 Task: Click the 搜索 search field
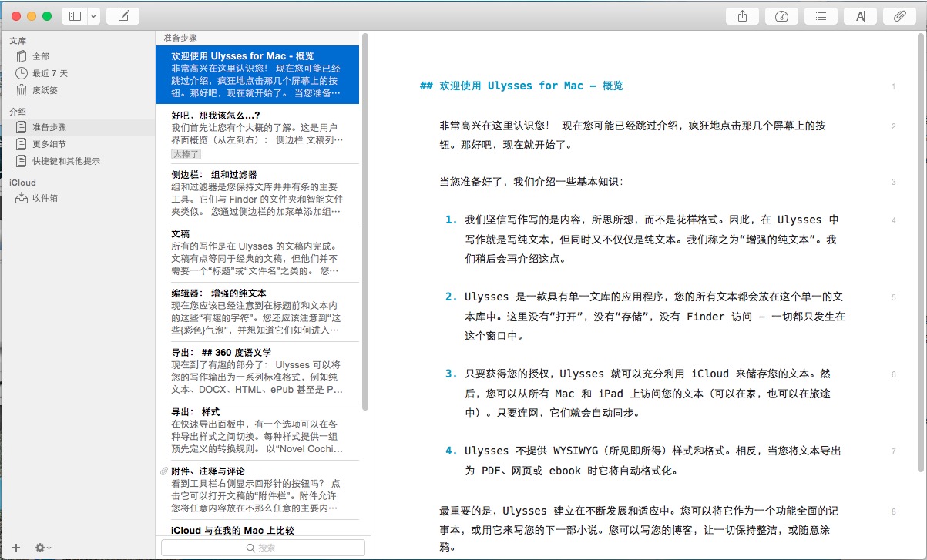pyautogui.click(x=263, y=548)
